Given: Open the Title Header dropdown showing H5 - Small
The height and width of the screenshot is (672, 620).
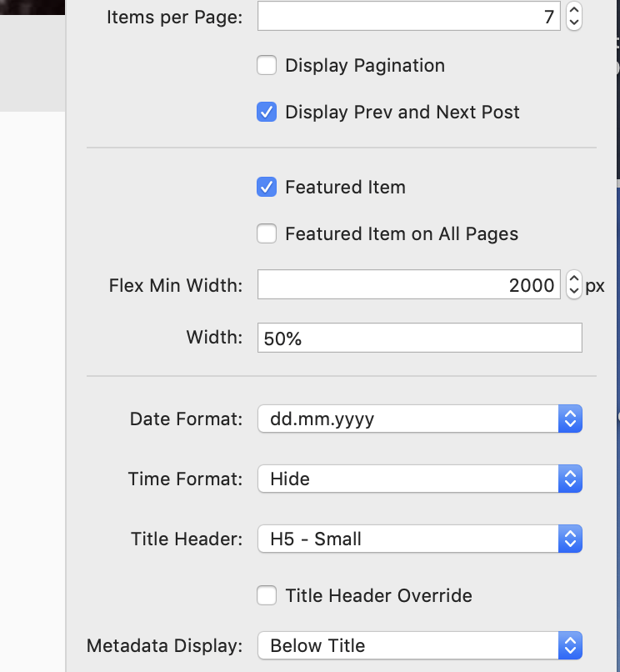Looking at the screenshot, I should [x=419, y=539].
